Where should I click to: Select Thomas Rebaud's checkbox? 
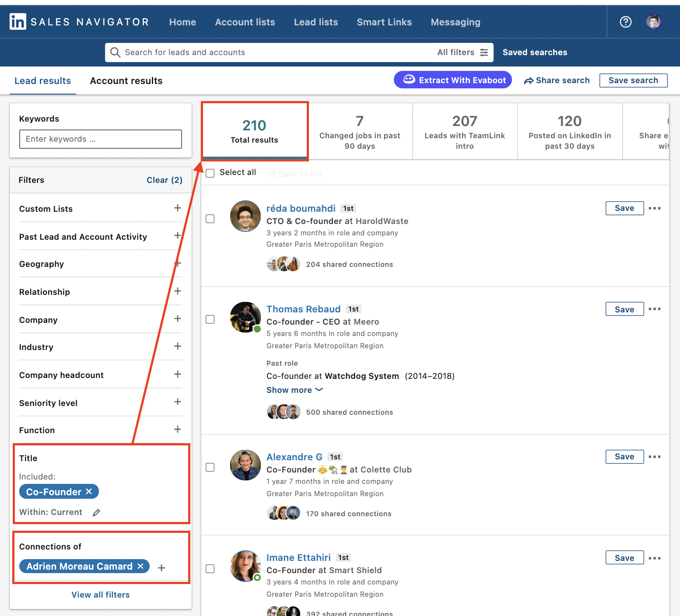pos(210,319)
